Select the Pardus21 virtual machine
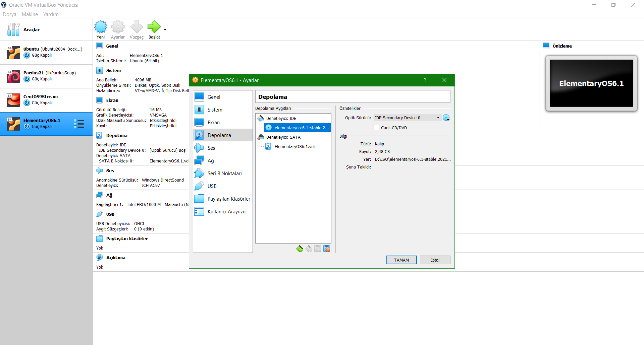Image resolution: width=644 pixels, height=345 pixels. click(x=46, y=76)
